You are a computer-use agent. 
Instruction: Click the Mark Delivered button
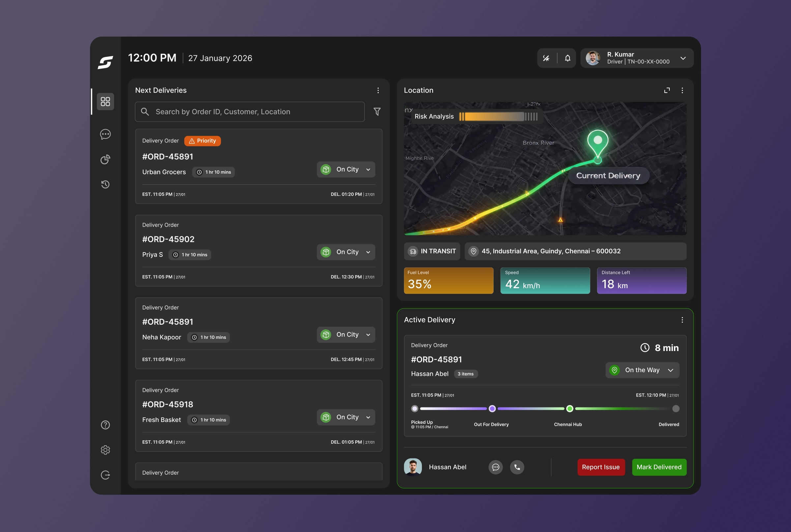659,467
